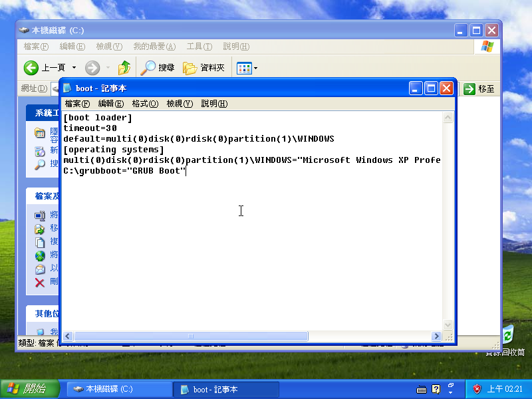Click the email file envelope icon in sidebar

[40, 269]
